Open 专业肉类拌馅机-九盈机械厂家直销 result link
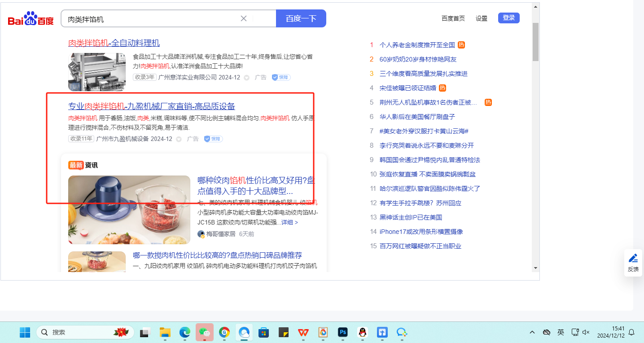This screenshot has width=644, height=343. tap(152, 106)
